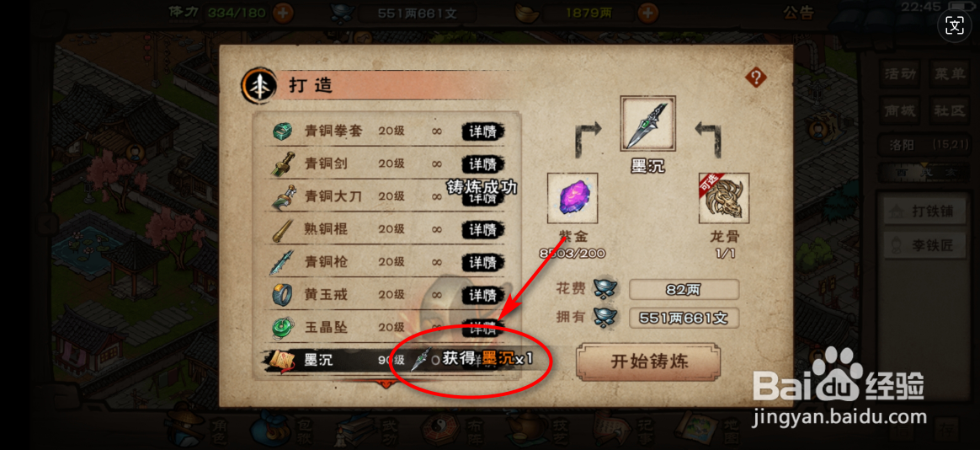Open the 公告 announcements tab
The width and height of the screenshot is (980, 450).
[798, 12]
